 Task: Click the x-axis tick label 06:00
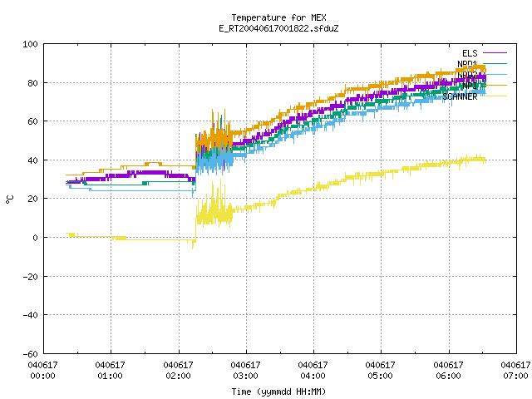tap(448, 376)
